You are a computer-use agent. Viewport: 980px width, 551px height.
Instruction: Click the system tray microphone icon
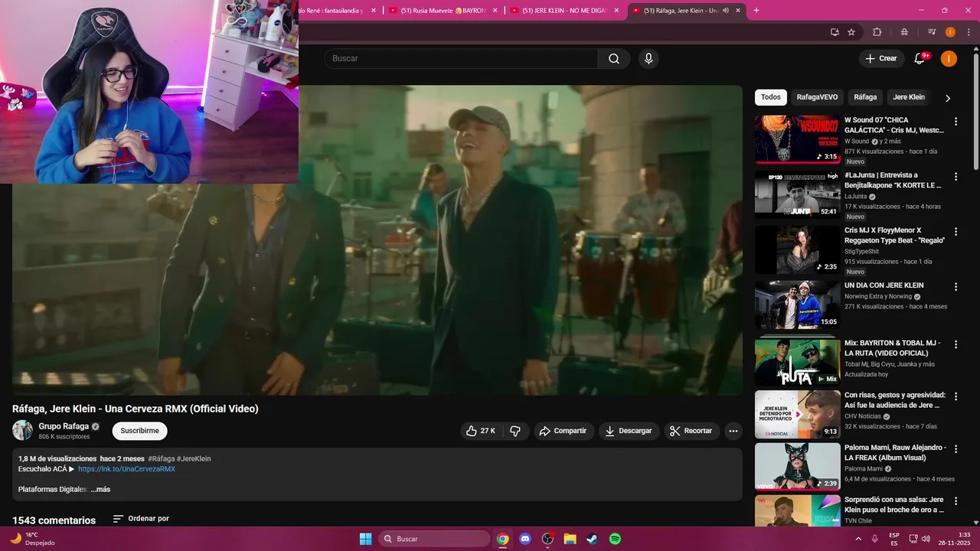pyautogui.click(x=875, y=539)
